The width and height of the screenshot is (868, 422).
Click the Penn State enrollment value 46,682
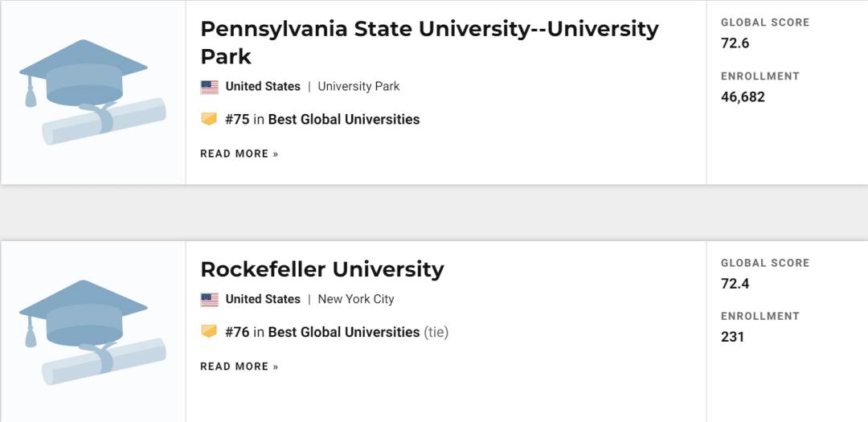(743, 97)
